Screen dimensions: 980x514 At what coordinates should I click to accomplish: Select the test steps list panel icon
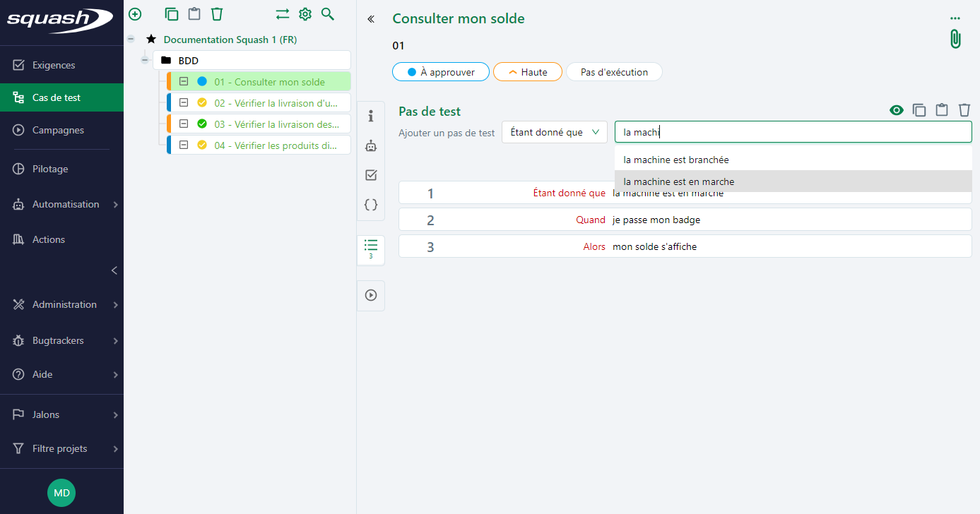[x=371, y=249]
